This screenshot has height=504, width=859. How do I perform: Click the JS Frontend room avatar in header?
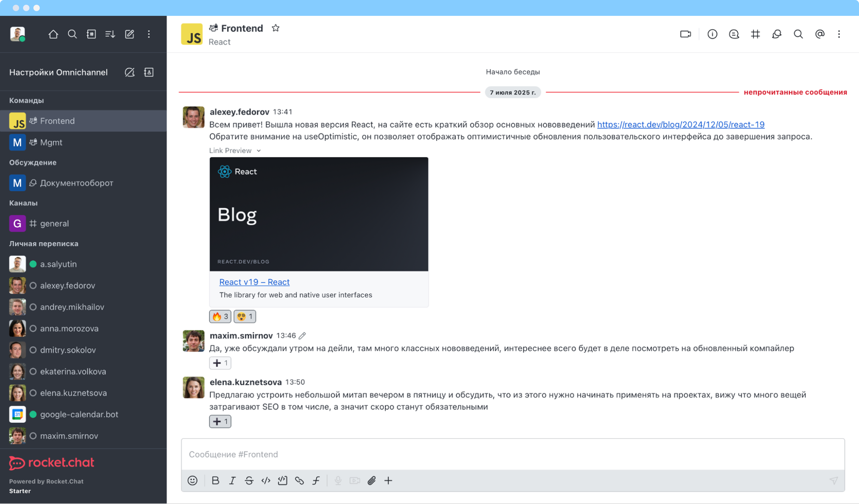tap(192, 34)
